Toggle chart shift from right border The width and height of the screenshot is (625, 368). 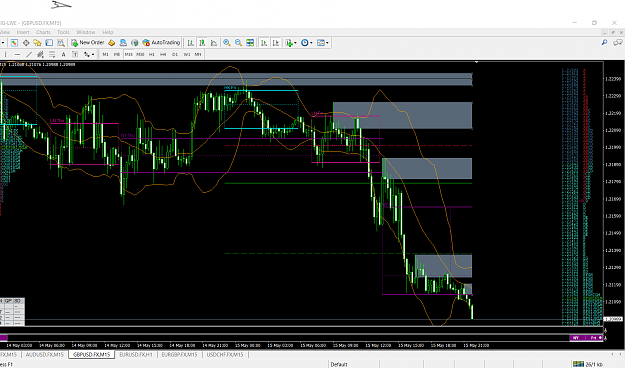[275, 43]
